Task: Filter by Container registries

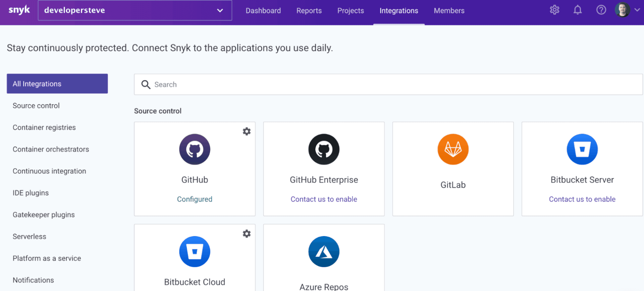Action: (x=44, y=127)
